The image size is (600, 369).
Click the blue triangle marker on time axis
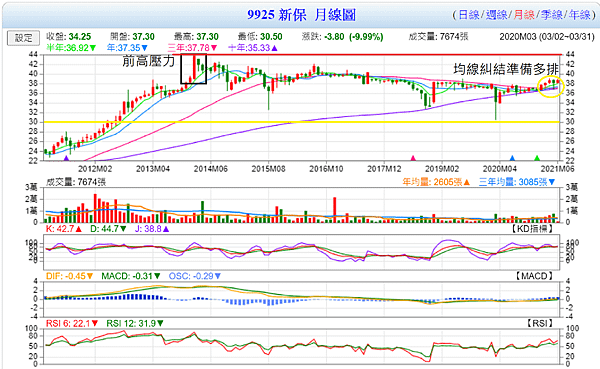[512, 158]
